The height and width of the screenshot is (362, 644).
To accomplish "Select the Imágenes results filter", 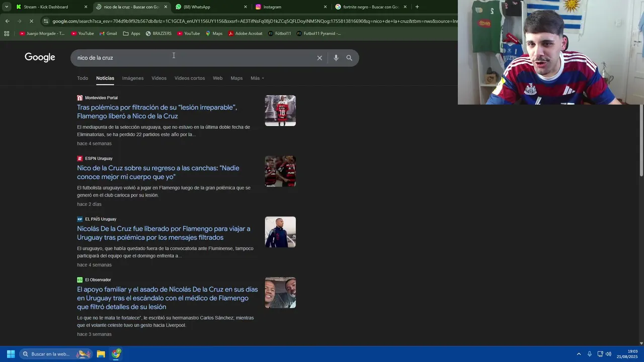I will point(133,78).
